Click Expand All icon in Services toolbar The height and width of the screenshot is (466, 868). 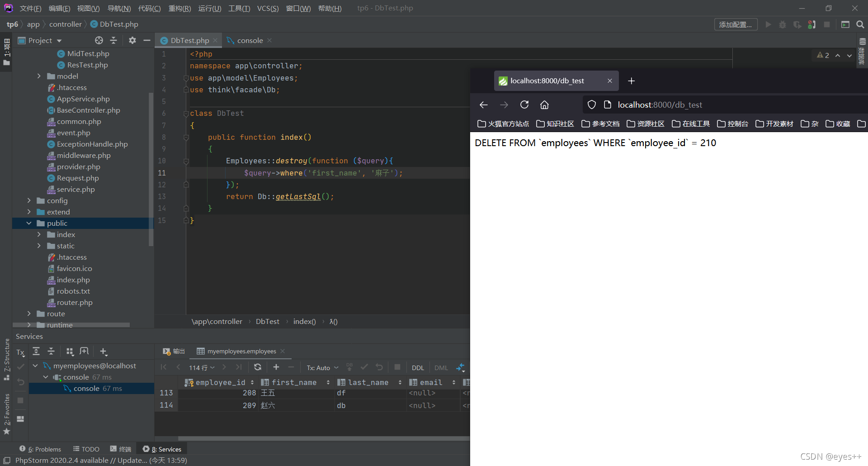coord(36,351)
